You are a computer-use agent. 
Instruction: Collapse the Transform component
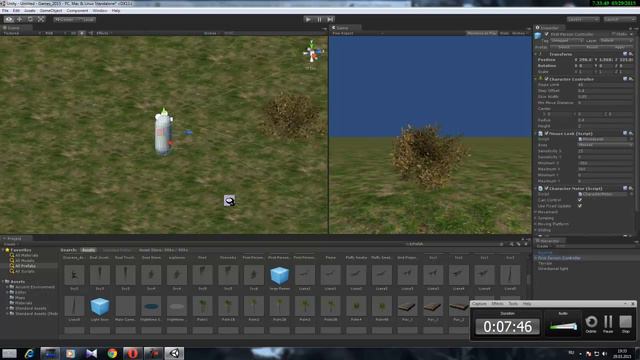pos(536,54)
